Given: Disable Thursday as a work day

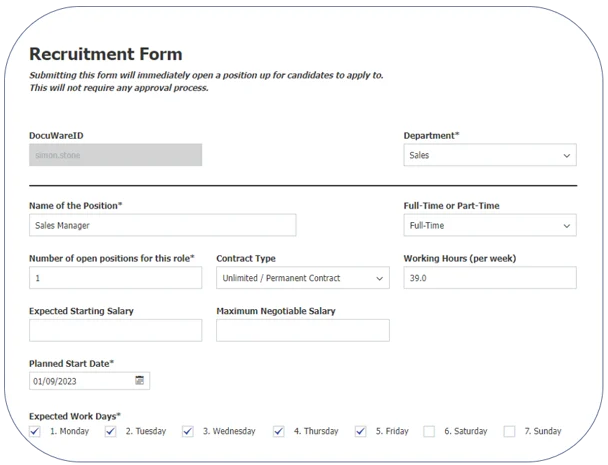Looking at the screenshot, I should tap(280, 431).
